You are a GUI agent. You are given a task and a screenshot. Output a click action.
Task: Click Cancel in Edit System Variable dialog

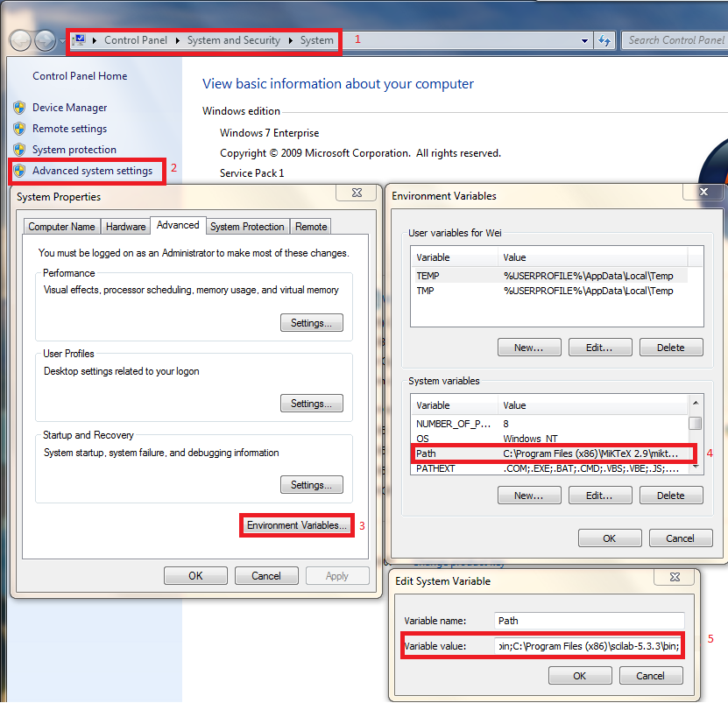coord(650,676)
